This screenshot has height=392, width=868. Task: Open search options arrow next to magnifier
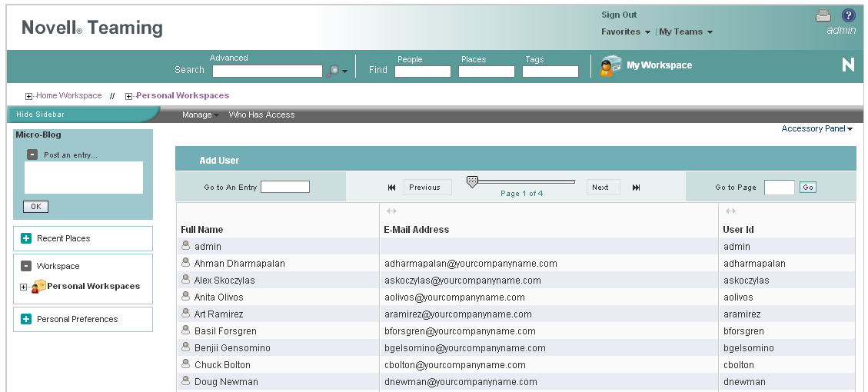(x=345, y=71)
